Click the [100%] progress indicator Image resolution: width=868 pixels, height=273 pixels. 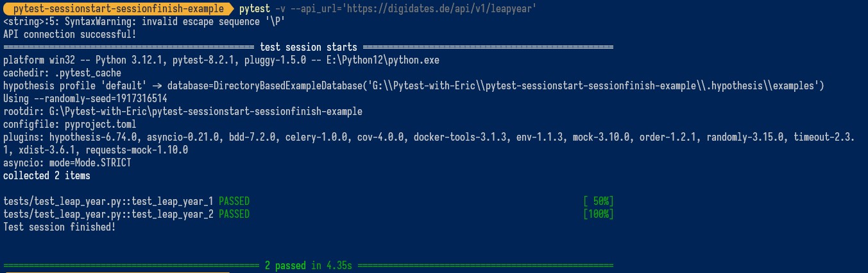point(599,214)
